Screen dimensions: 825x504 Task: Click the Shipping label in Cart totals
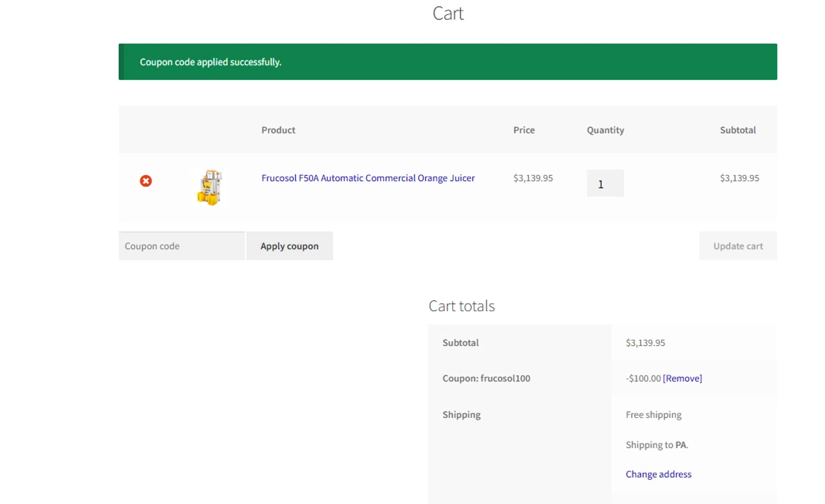pyautogui.click(x=461, y=415)
